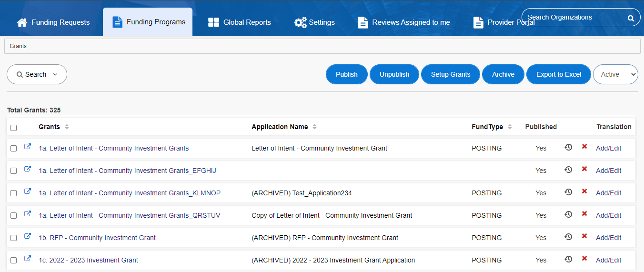Check the 1b. RFP row checkbox
The image size is (644, 272).
point(13,238)
